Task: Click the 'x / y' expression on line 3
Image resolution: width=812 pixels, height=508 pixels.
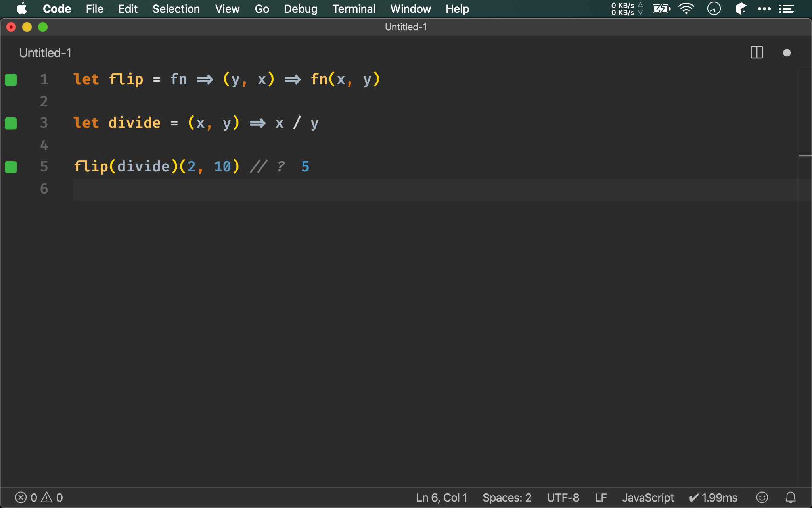Action: [297, 123]
